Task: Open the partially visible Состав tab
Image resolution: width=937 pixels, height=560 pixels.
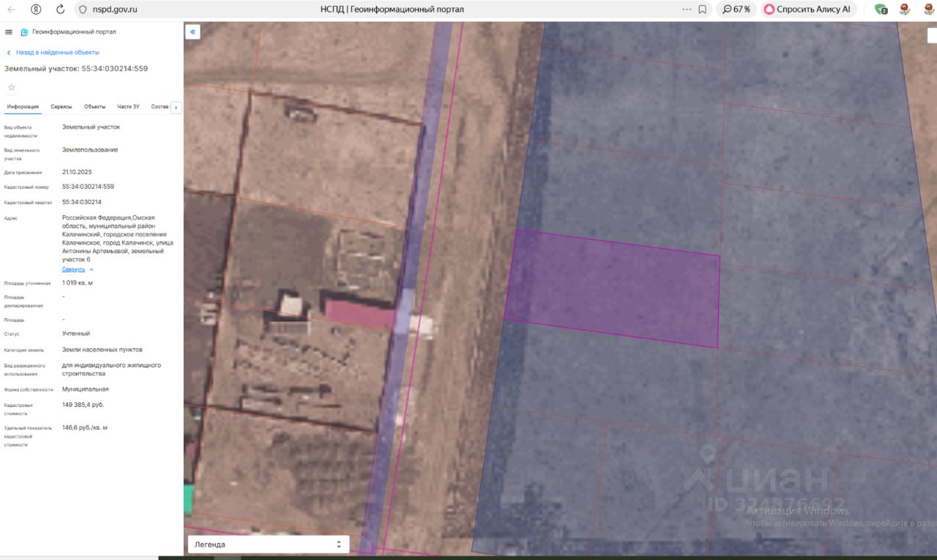Action: click(160, 107)
